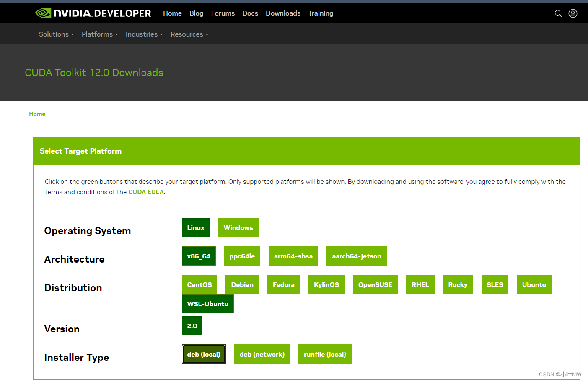
Task: Choose RHEL distribution
Action: [420, 284]
